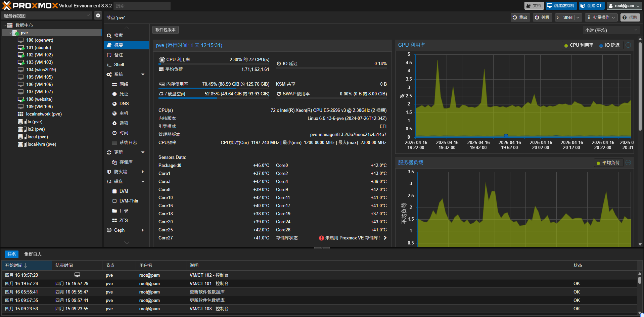This screenshot has width=644, height=317.
Task: Open the root@pam user menu
Action: (624, 6)
